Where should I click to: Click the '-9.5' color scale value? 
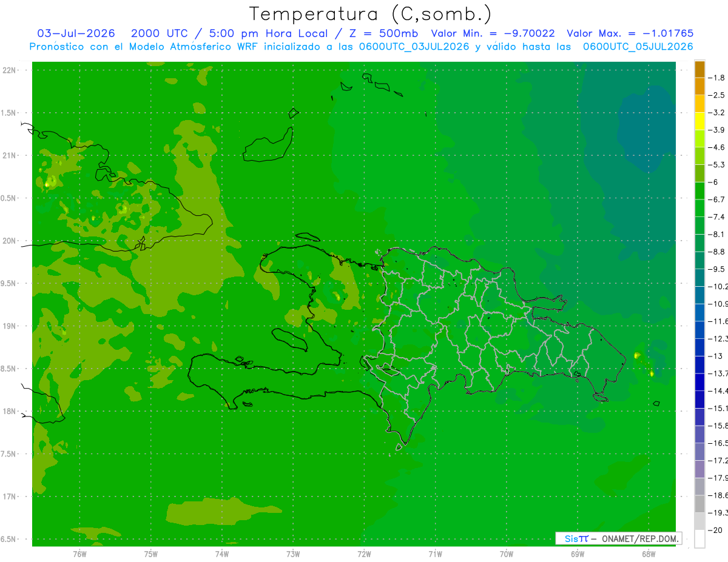pyautogui.click(x=716, y=269)
